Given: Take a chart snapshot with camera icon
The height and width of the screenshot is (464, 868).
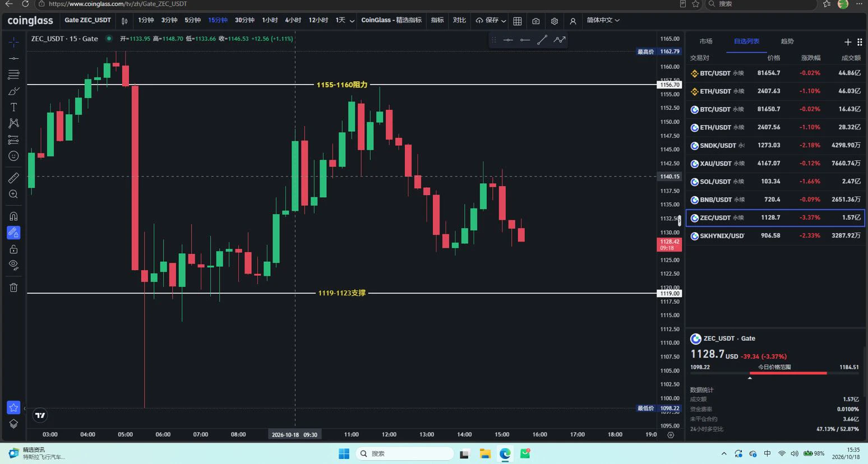Looking at the screenshot, I should (535, 21).
